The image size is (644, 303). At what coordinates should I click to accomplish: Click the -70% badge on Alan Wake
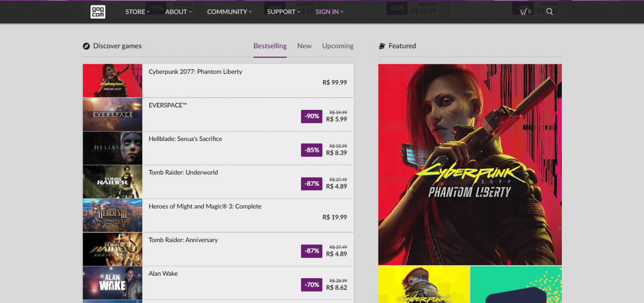point(311,285)
